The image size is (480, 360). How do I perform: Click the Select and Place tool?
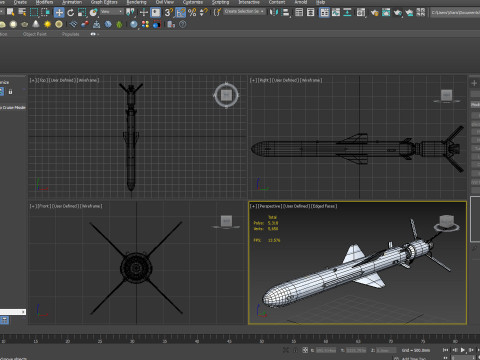94,13
